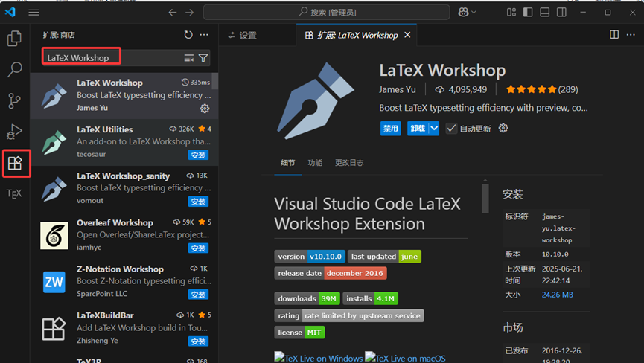Image resolution: width=644 pixels, height=363 pixels.
Task: Open the Search view in activity bar
Action: click(x=14, y=69)
